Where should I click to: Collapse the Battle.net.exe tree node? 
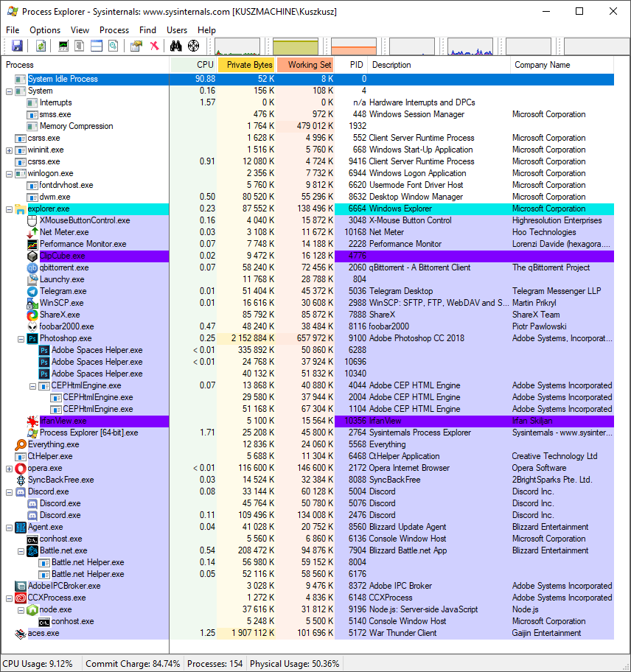(21, 551)
